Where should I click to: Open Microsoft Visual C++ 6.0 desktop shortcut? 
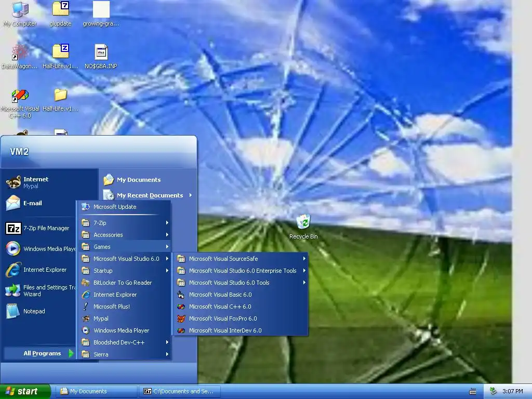[20, 103]
